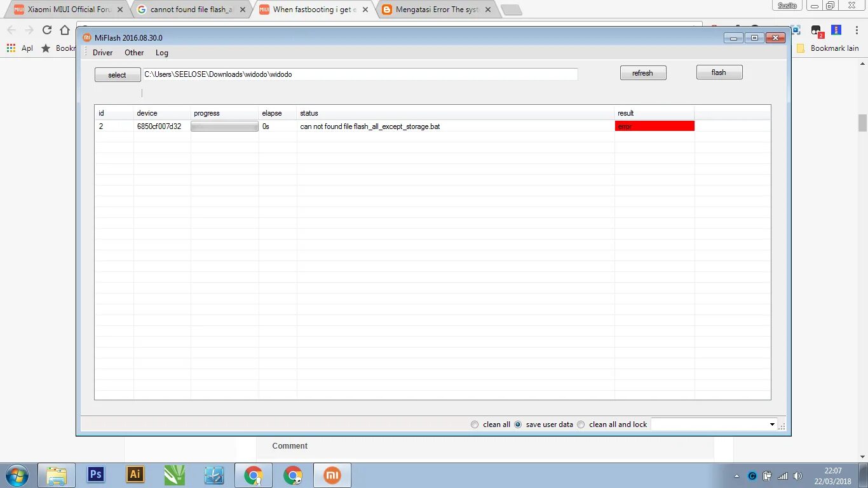Click the Chrome extension icon with red badge
The image size is (868, 488).
[817, 30]
